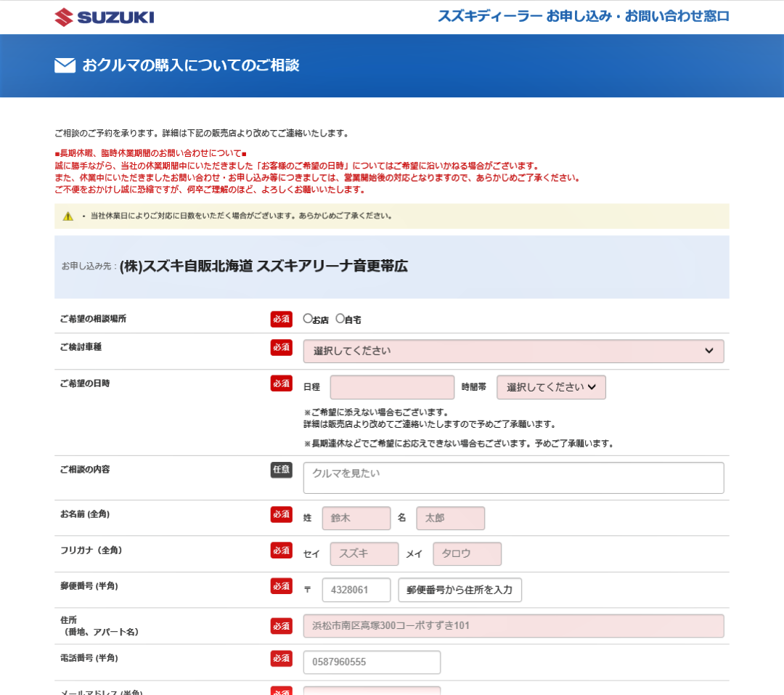Viewport: 784px width, 695px height.
Task: Select the お店 radio button
Action: point(308,319)
